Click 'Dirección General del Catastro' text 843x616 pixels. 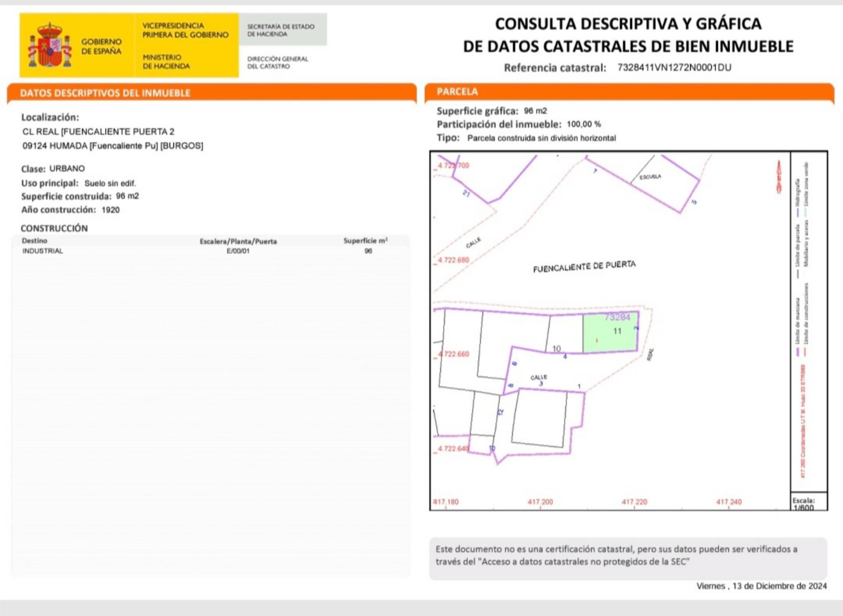click(277, 62)
